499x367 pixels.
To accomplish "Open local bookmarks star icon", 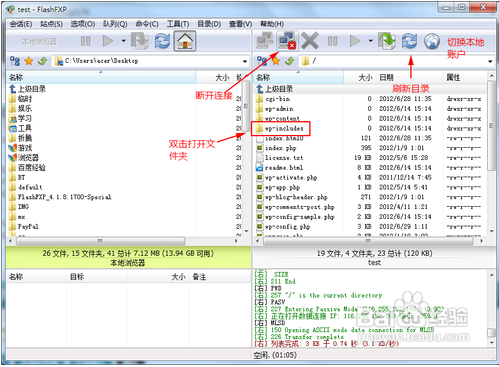I will pos(29,61).
